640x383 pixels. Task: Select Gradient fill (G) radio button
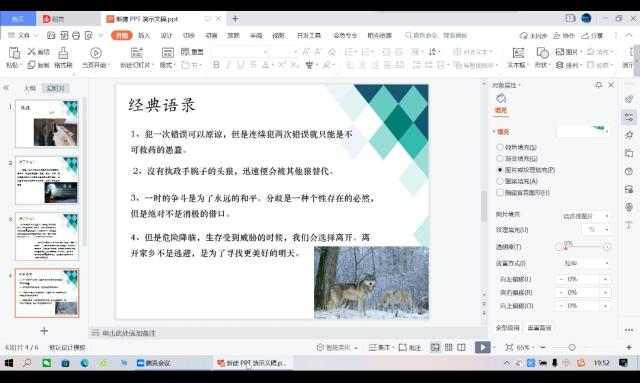coord(500,158)
